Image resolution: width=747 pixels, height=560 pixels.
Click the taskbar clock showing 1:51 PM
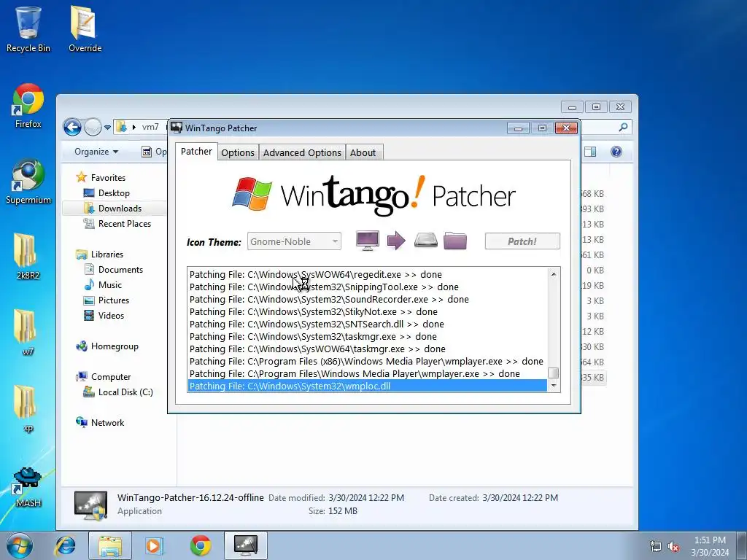(x=710, y=545)
